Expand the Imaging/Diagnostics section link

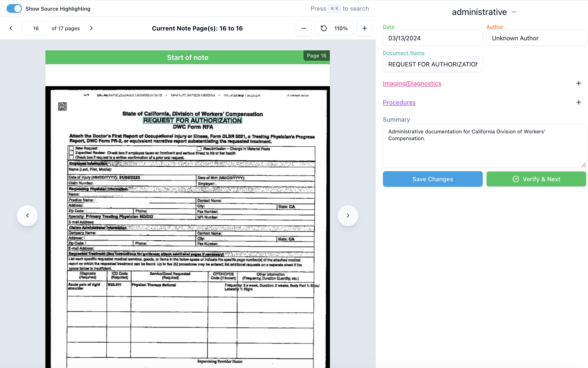point(412,83)
